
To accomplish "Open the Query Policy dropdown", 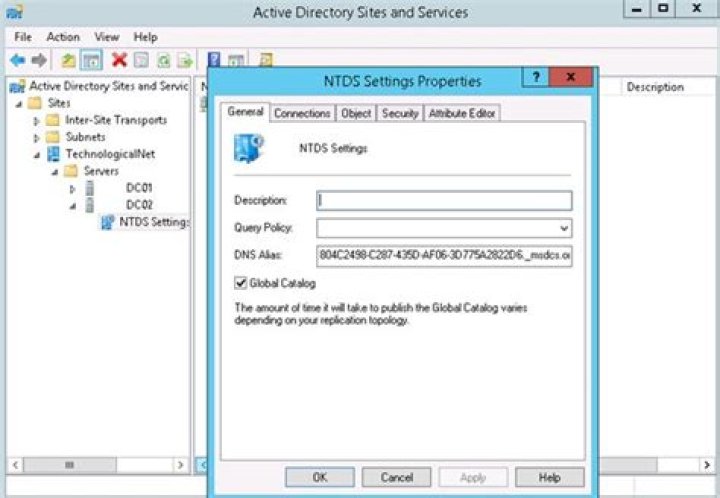I will [564, 228].
